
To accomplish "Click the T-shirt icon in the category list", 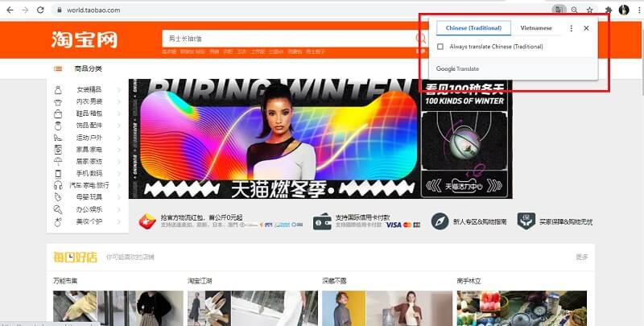I will click(58, 101).
